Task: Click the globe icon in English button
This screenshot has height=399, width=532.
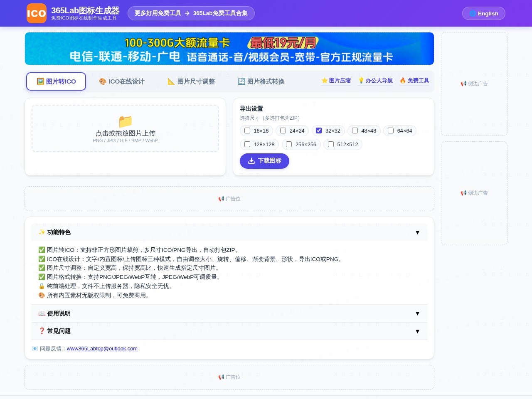Action: pyautogui.click(x=473, y=13)
